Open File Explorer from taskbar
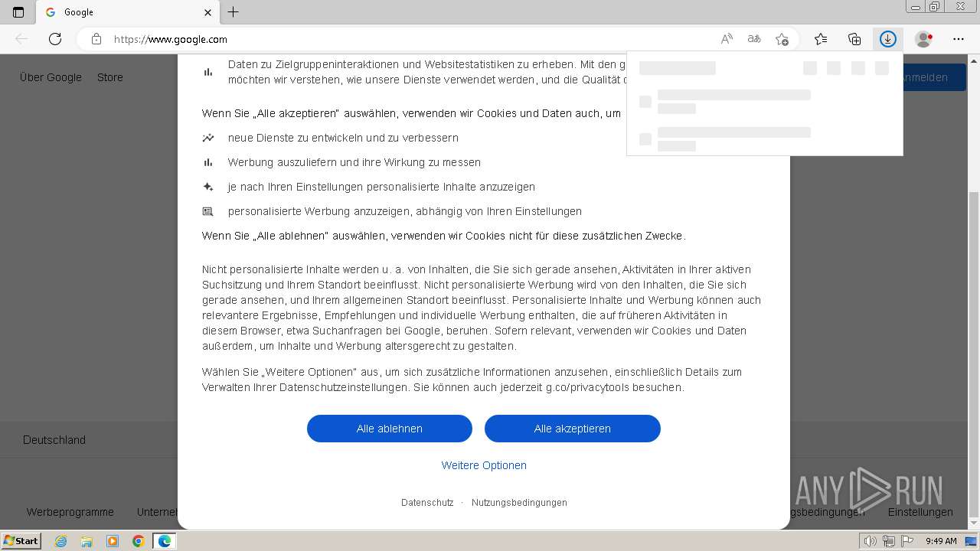 pyautogui.click(x=87, y=541)
